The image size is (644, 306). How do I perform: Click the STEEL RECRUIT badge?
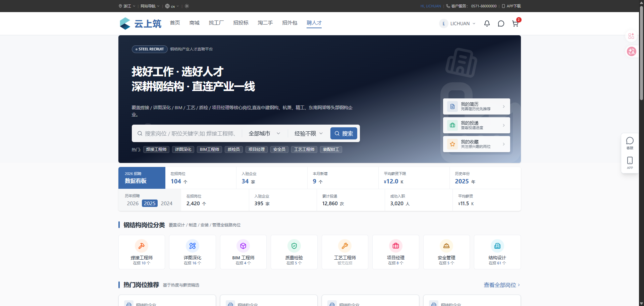[x=150, y=49]
